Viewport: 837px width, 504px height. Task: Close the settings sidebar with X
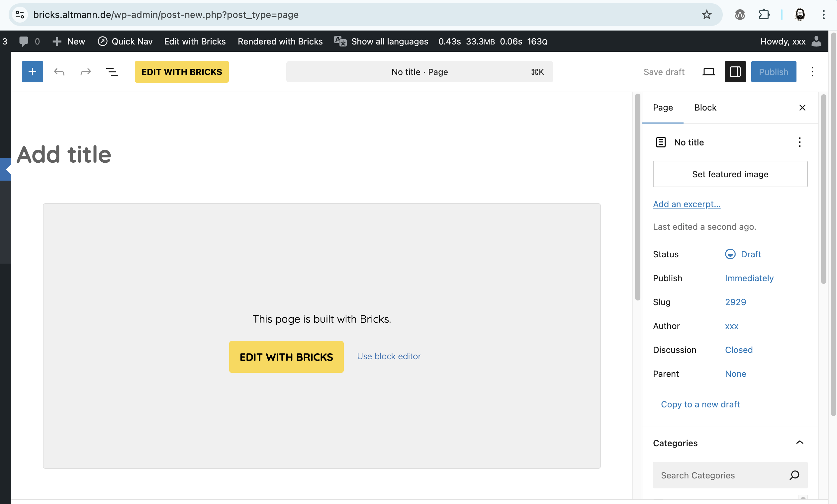click(802, 107)
